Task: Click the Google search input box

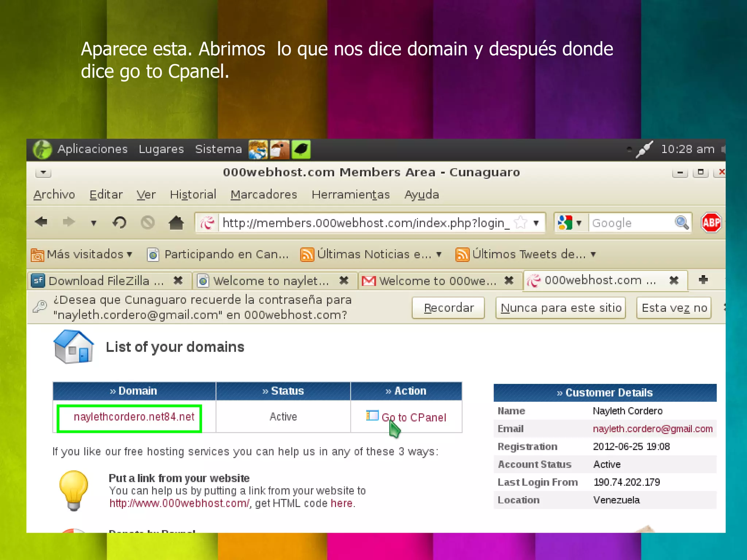Action: 632,223
